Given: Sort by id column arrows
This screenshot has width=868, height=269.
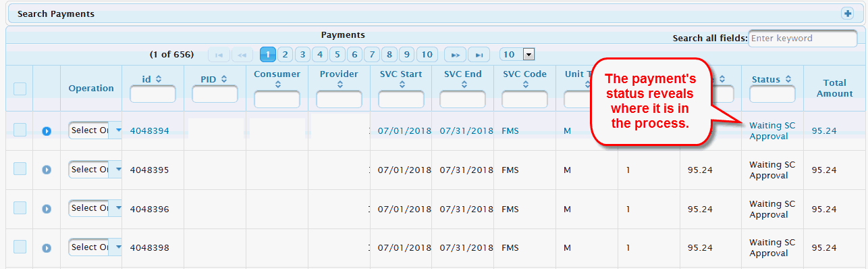Looking at the screenshot, I should pyautogui.click(x=159, y=79).
